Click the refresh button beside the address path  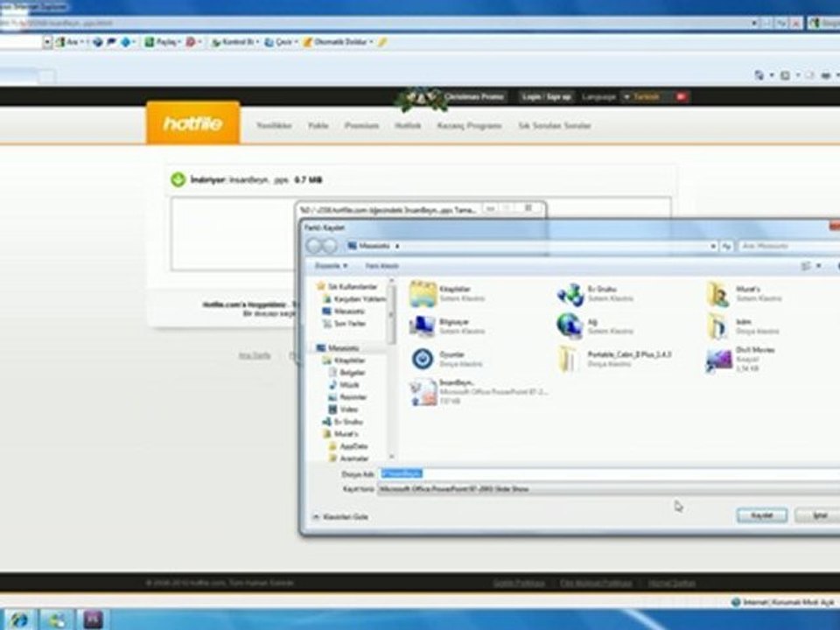pos(726,246)
